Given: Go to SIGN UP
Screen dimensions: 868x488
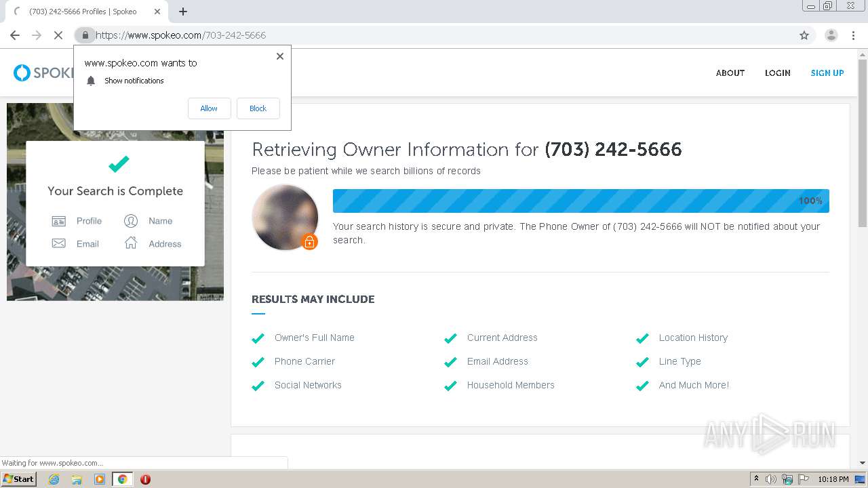Looking at the screenshot, I should pyautogui.click(x=827, y=73).
